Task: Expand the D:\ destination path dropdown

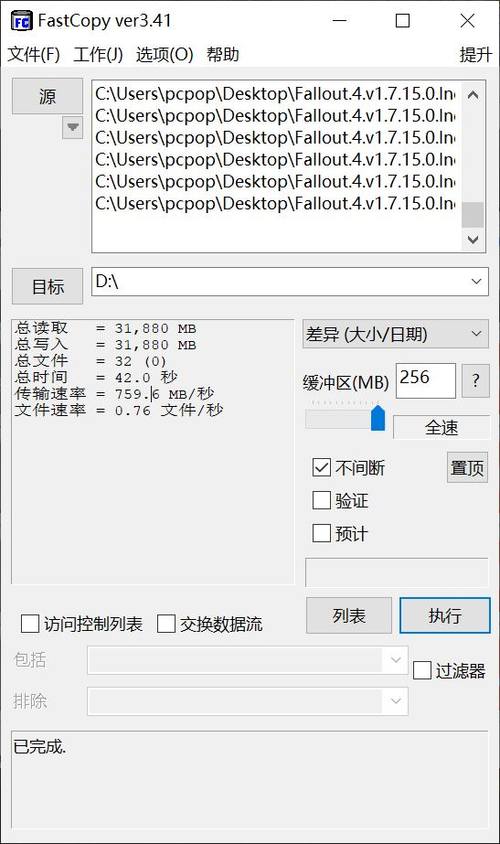Action: point(476,282)
